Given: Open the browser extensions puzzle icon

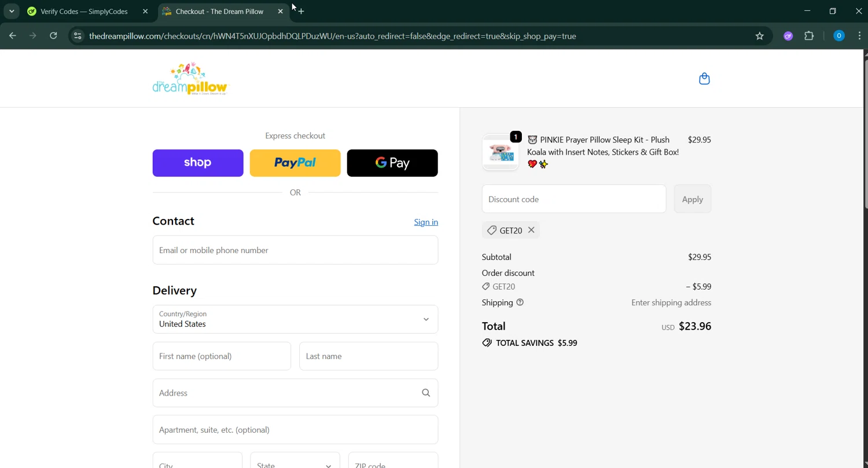Looking at the screenshot, I should coord(809,36).
